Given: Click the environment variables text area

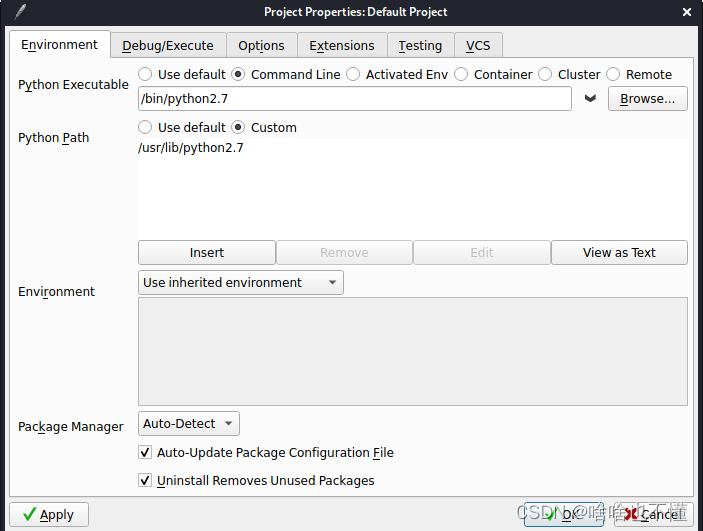Looking at the screenshot, I should click(x=412, y=351).
